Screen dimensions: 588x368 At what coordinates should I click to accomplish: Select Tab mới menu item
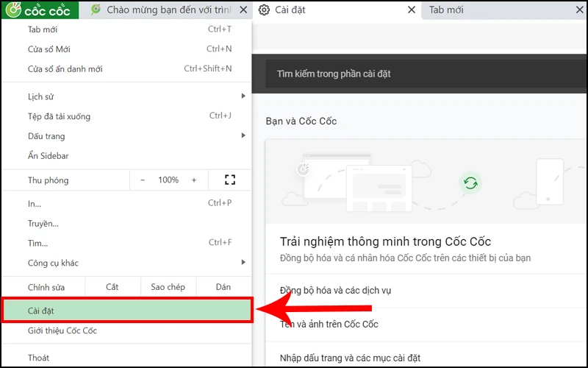coord(126,29)
